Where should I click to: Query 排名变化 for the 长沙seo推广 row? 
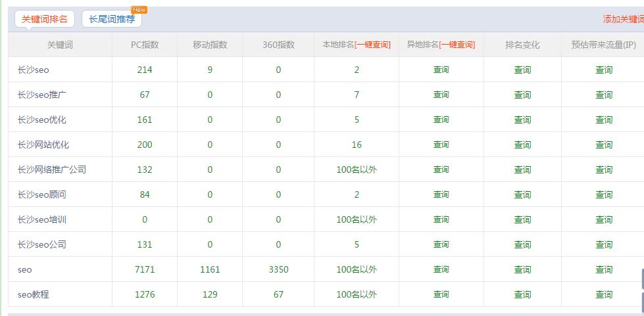(522, 95)
